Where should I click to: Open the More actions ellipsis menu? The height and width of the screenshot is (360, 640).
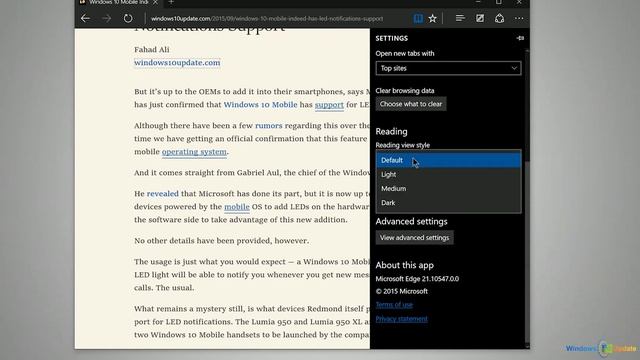(519, 18)
